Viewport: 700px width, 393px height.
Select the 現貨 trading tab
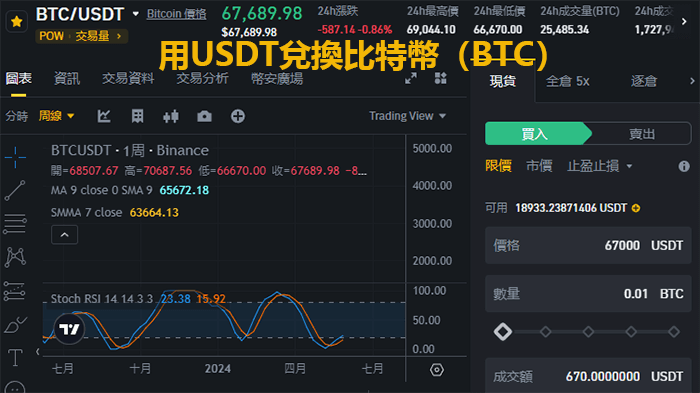[503, 81]
